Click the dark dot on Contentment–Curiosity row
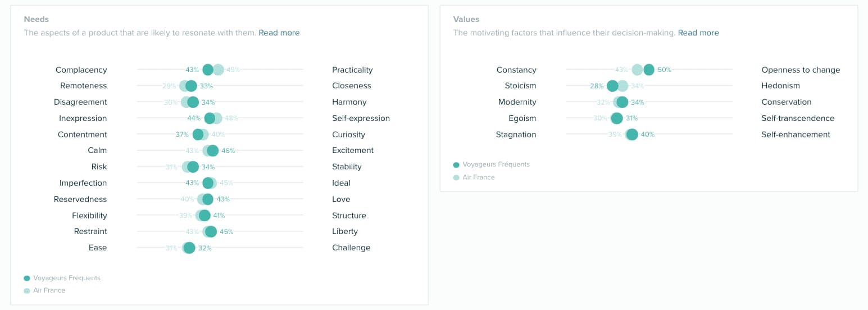The height and width of the screenshot is (310, 868). (x=198, y=134)
